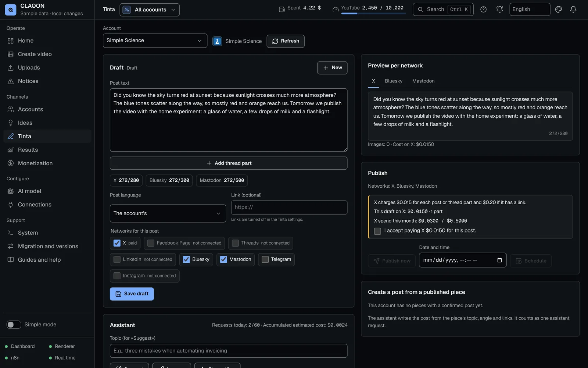
Task: Uncheck the Bluesky network checkbox
Action: 186,259
